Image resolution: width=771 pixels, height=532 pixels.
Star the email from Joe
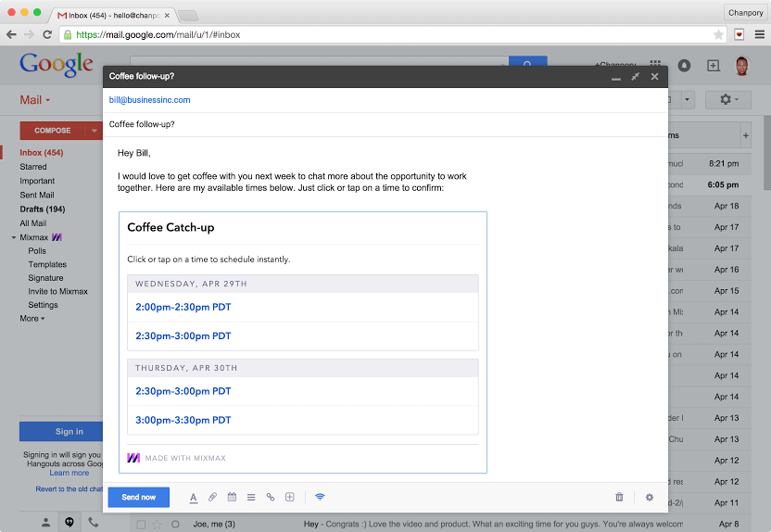157,525
